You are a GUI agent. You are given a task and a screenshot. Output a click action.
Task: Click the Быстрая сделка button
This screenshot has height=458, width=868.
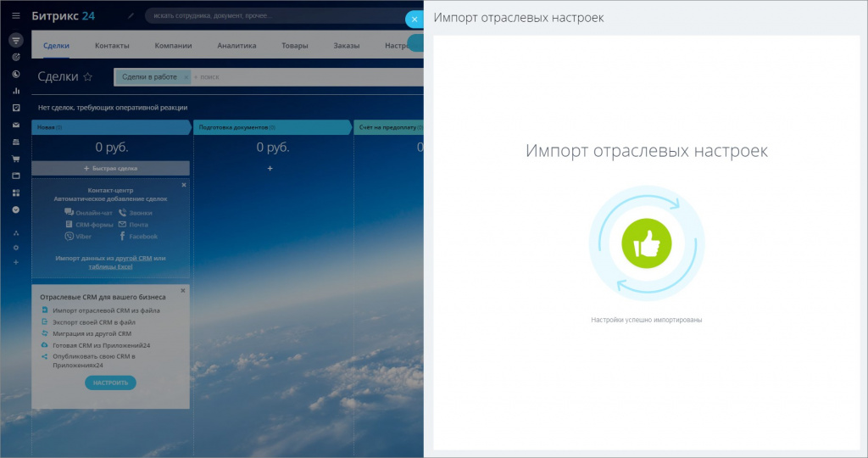coord(111,169)
